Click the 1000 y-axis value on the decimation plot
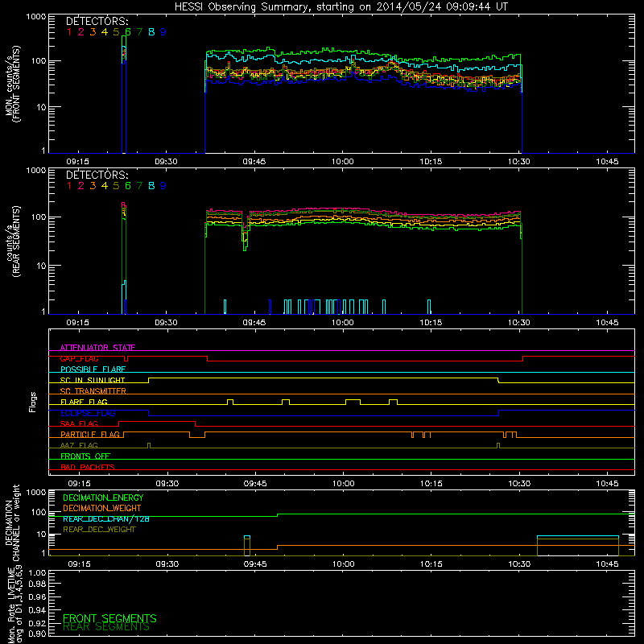Image resolution: width=644 pixels, height=644 pixels. (x=36, y=492)
